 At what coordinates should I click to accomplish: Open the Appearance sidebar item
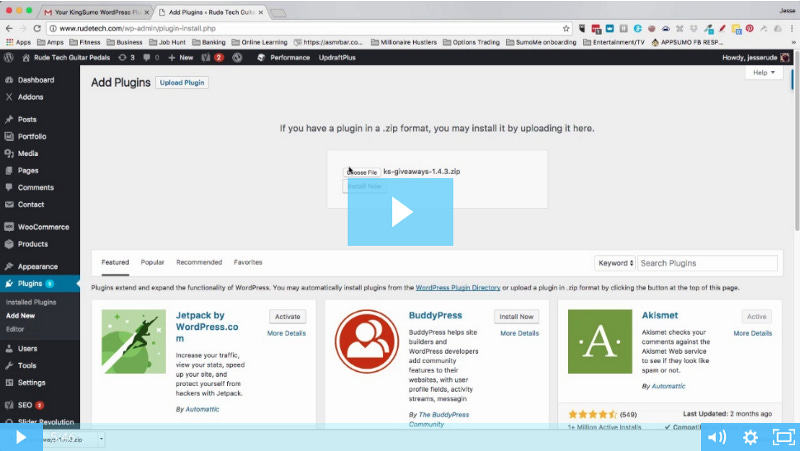tap(37, 266)
